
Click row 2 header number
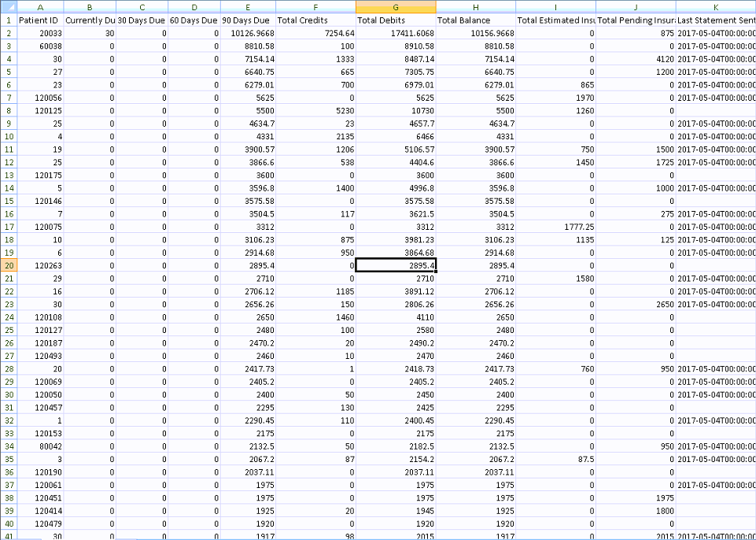point(8,33)
